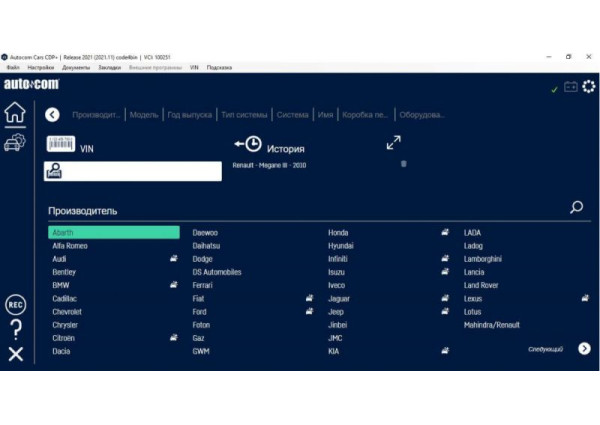This screenshot has height=425, width=600.
Task: Open vehicle settings via car-gear icon
Action: point(14,144)
